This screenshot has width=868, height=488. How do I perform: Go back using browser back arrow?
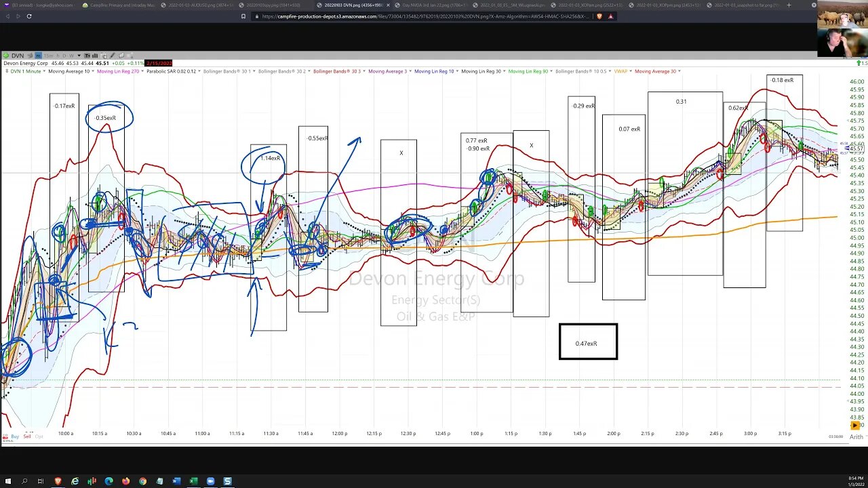pos(8,16)
